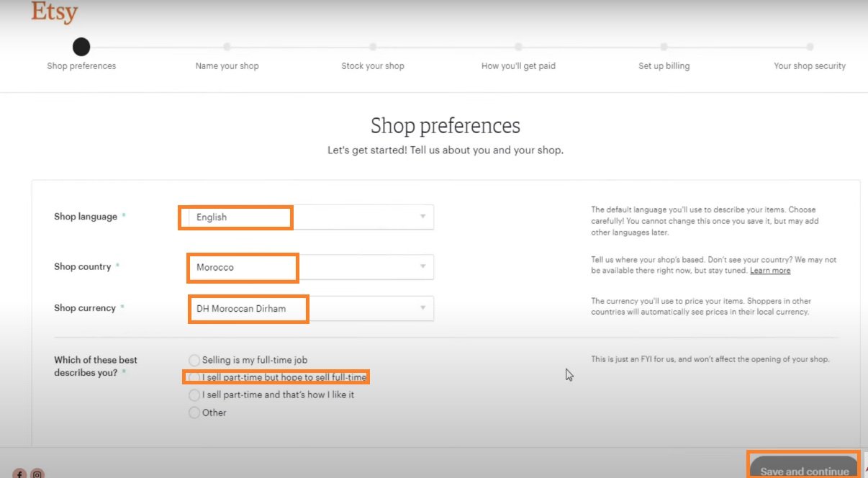The width and height of the screenshot is (868, 478).
Task: Click the "This is just an FYI" note
Action: tap(710, 358)
